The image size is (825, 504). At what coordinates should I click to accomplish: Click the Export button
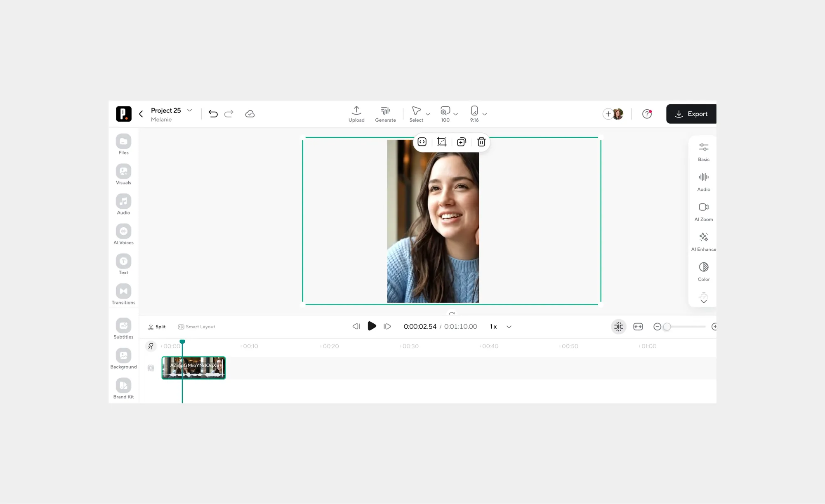pos(691,114)
